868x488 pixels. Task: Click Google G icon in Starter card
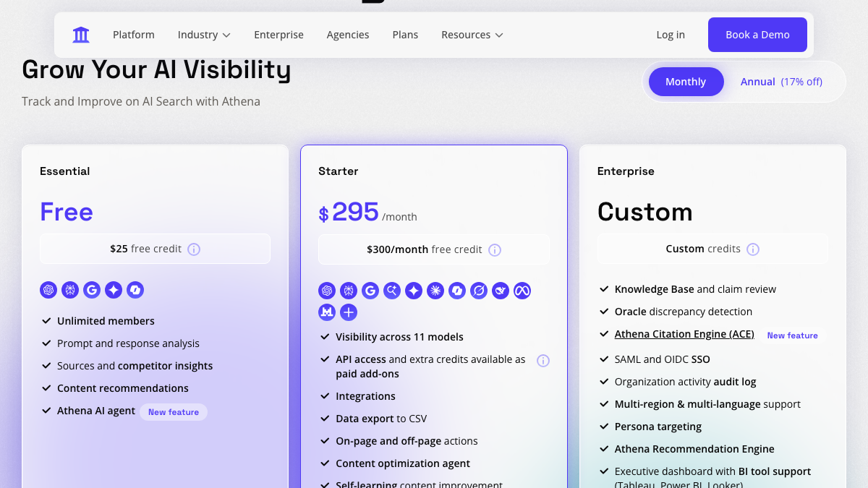coord(370,291)
